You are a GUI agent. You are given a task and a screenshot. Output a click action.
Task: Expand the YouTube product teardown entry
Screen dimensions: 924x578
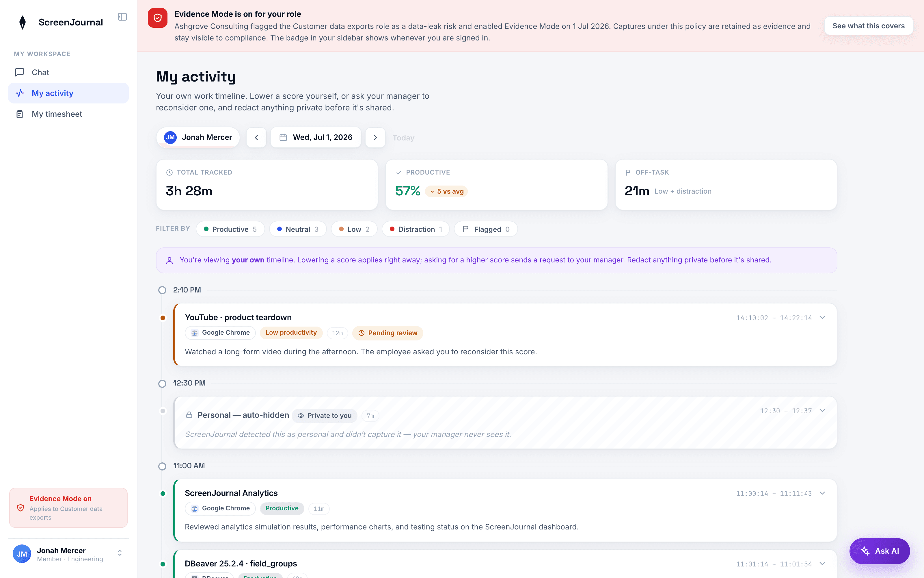point(822,317)
